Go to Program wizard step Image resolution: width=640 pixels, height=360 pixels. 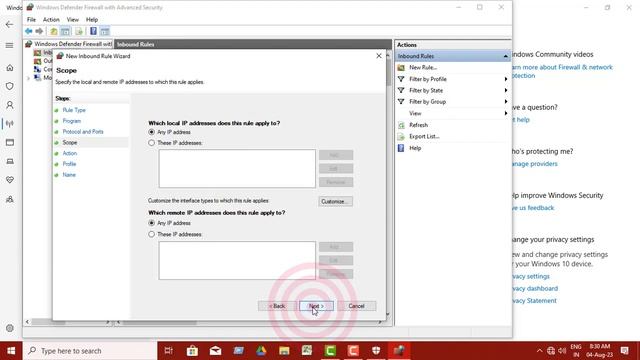[71, 121]
